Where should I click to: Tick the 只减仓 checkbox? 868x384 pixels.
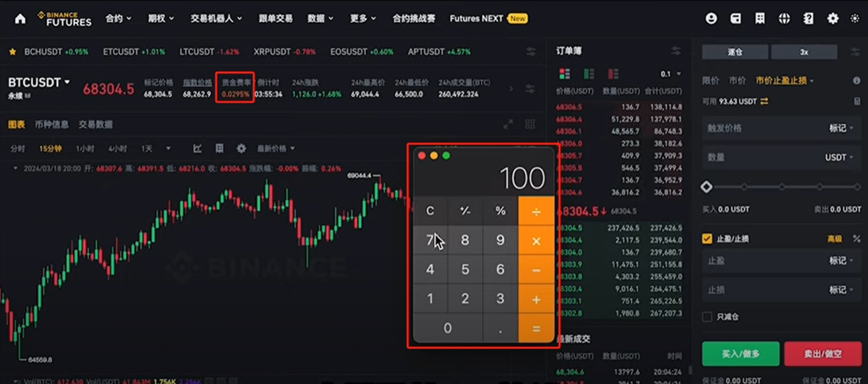click(x=707, y=317)
